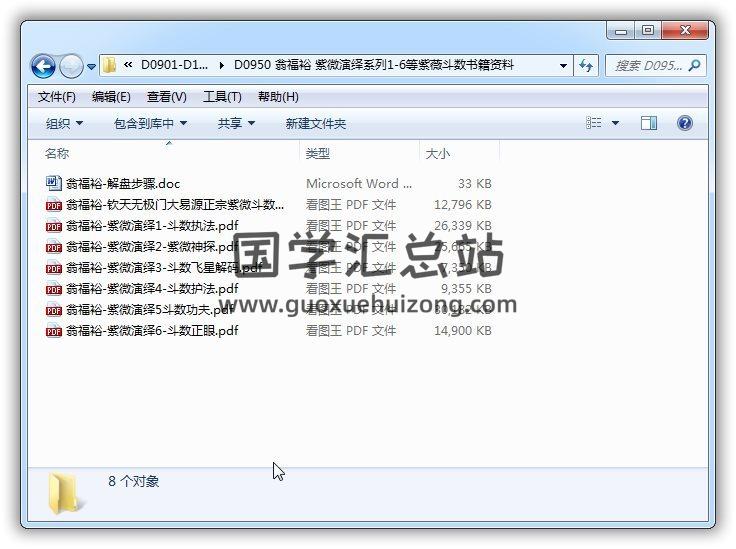Image resolution: width=736 pixels, height=549 pixels.
Task: Select file name 翁福裕-紫微演绎4-斗数护法.pdf
Action: tap(152, 289)
